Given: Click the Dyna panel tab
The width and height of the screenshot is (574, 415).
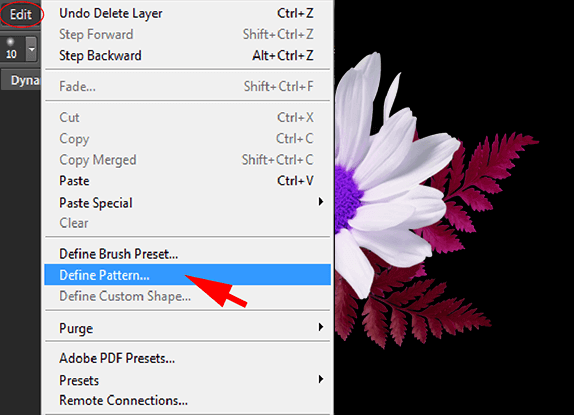Looking at the screenshot, I should 21,80.
